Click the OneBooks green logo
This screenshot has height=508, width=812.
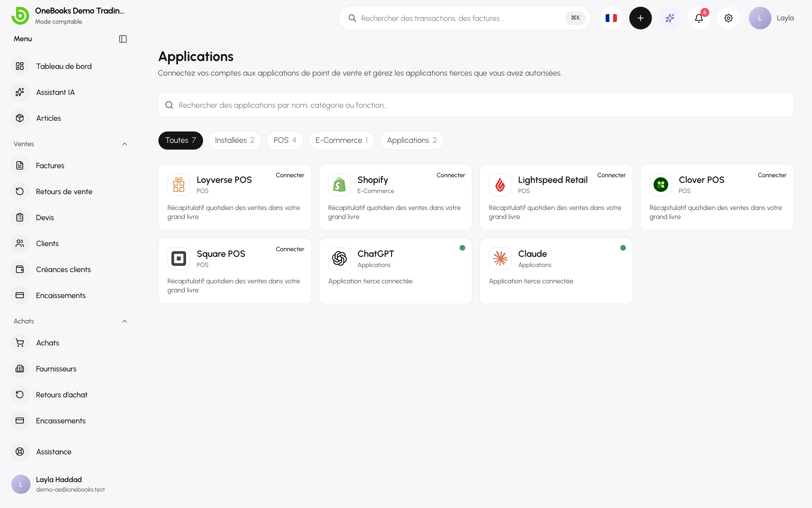20,16
